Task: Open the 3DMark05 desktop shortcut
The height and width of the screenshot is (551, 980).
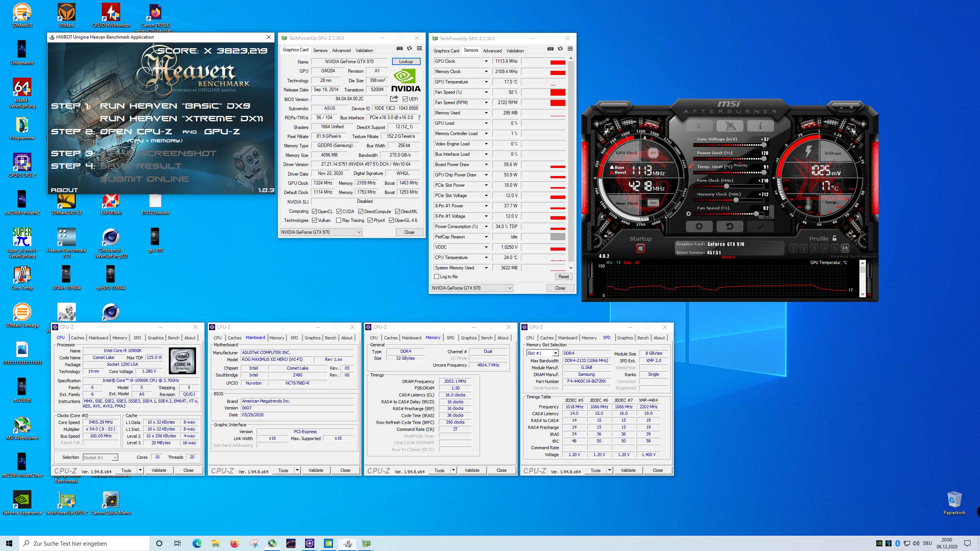Action: click(22, 15)
